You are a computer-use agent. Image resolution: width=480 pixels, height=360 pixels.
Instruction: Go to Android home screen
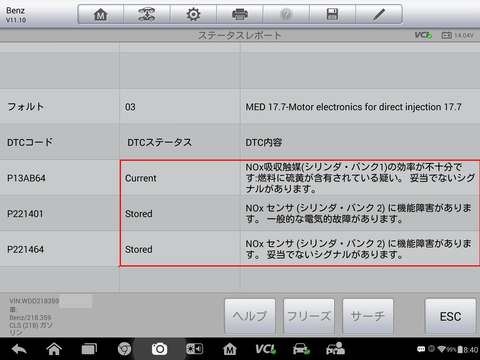(54, 349)
